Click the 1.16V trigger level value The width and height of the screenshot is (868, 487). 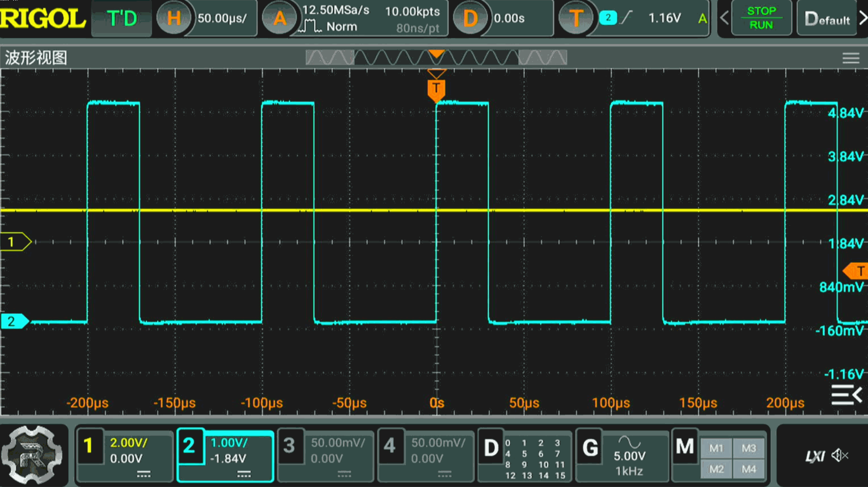tap(665, 18)
